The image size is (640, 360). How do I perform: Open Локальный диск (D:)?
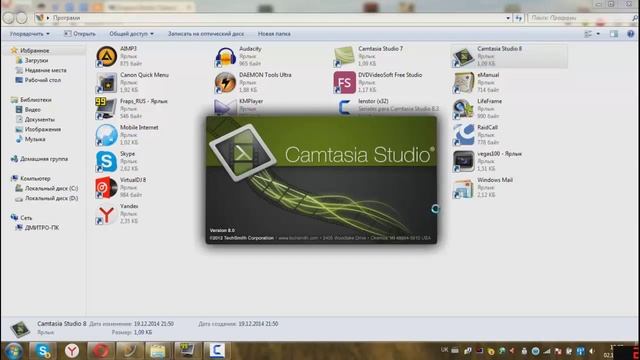coord(51,198)
